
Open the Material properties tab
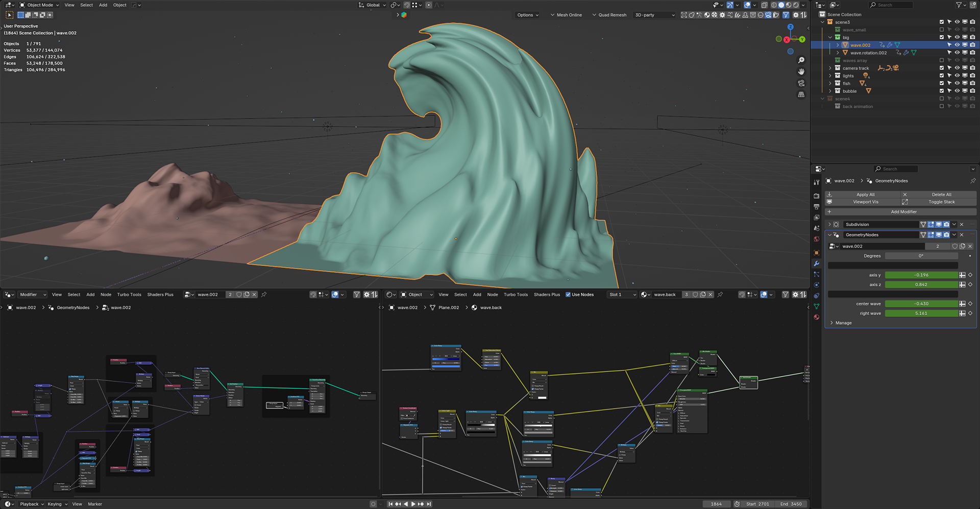point(816,317)
